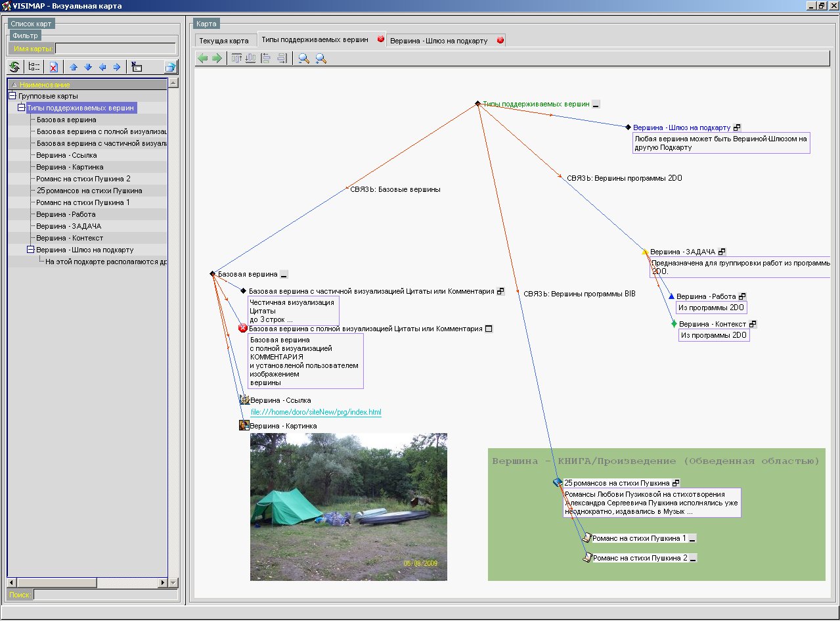Collapse the comment of Типы поддерживаемых вершин node

(595, 103)
